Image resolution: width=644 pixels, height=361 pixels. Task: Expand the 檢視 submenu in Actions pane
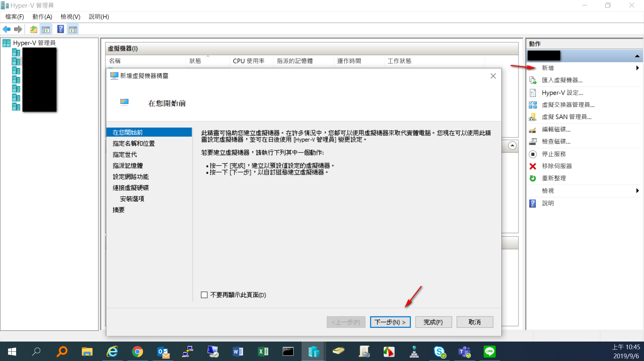637,191
